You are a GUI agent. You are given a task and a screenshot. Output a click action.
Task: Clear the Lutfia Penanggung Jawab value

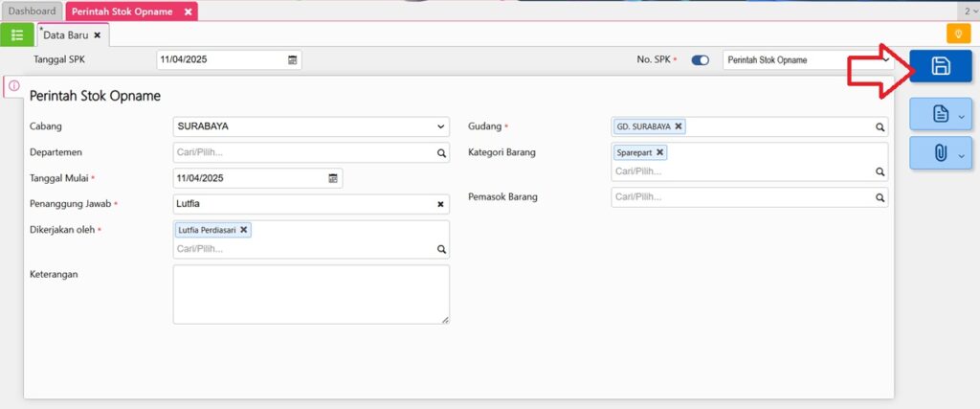tap(441, 204)
